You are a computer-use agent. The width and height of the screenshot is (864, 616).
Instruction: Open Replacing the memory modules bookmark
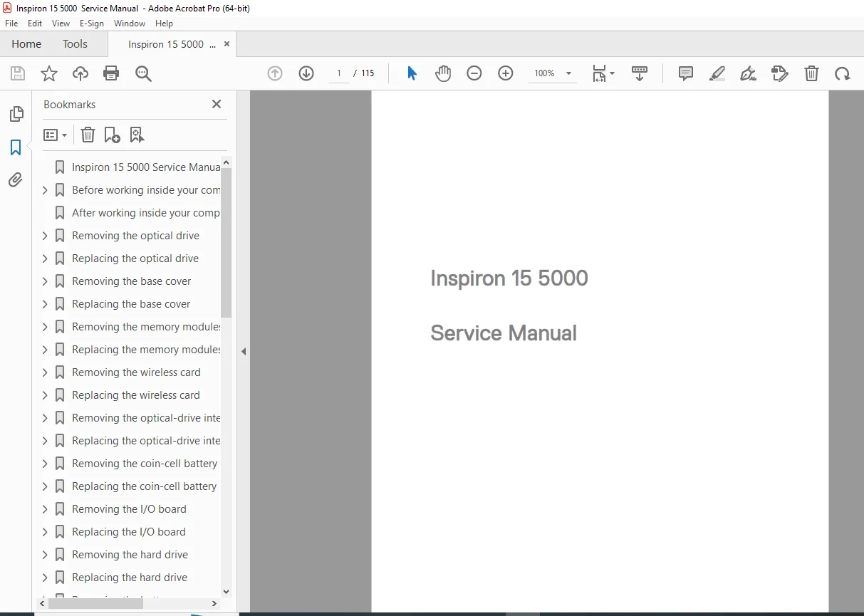[146, 350]
